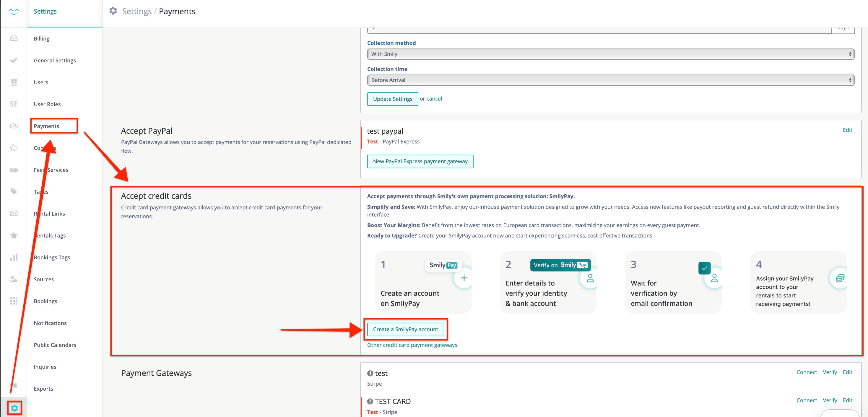Image resolution: width=868 pixels, height=417 pixels.
Task: Open General Settings menu item
Action: (x=55, y=60)
